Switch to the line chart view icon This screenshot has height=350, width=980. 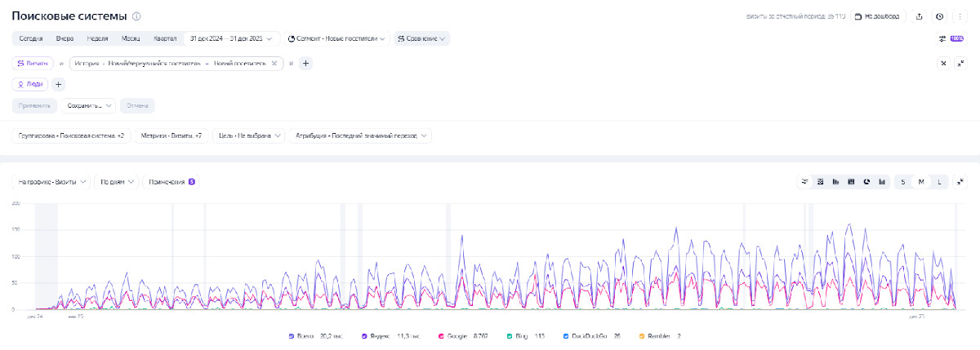(804, 182)
